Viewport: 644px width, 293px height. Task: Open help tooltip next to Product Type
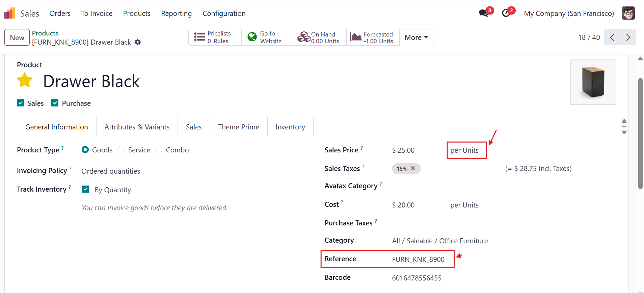(x=62, y=148)
